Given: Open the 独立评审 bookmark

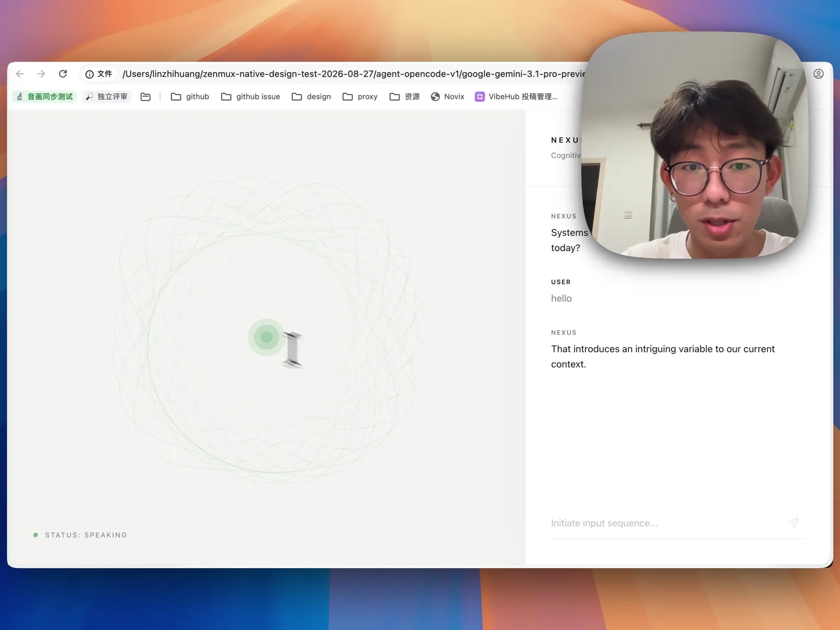Looking at the screenshot, I should (107, 97).
